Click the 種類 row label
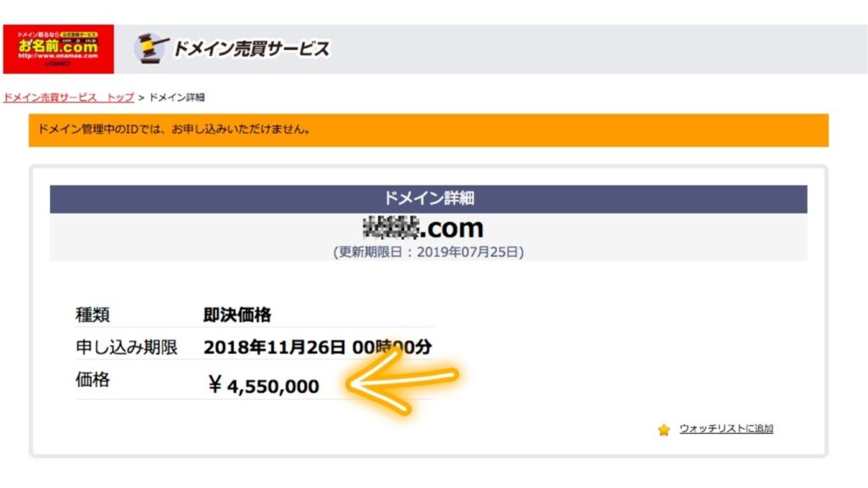 click(92, 315)
